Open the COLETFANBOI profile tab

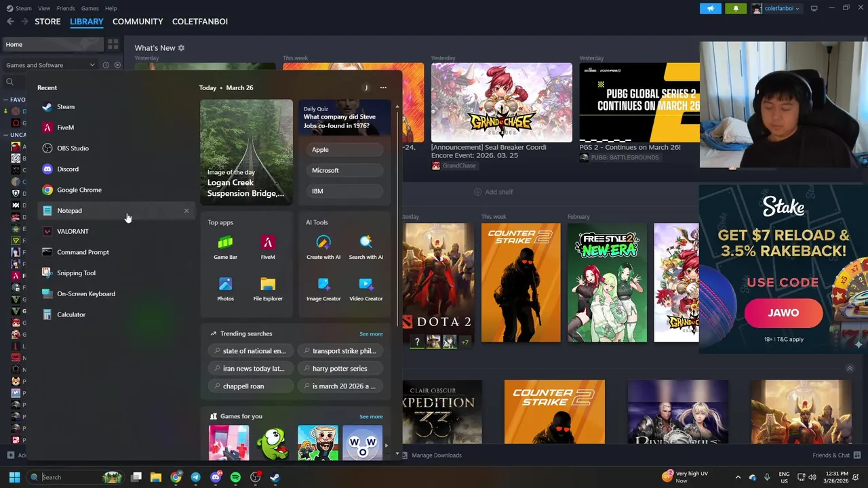point(200,22)
